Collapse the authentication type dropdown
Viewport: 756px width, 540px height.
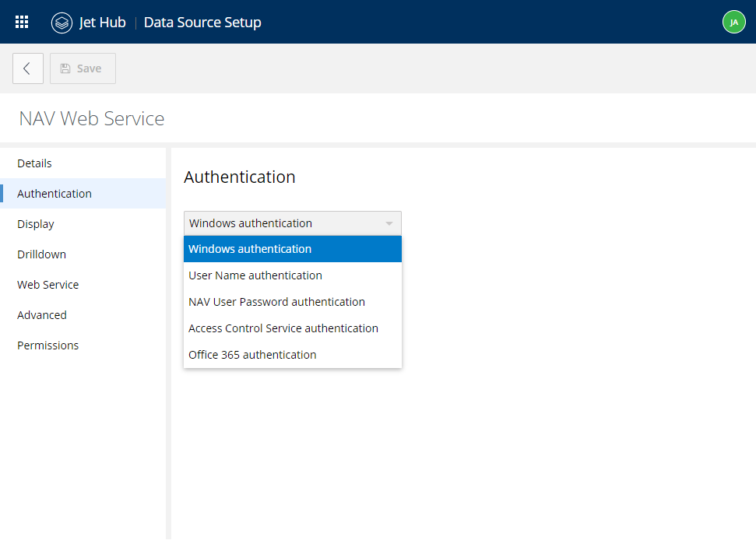click(292, 223)
